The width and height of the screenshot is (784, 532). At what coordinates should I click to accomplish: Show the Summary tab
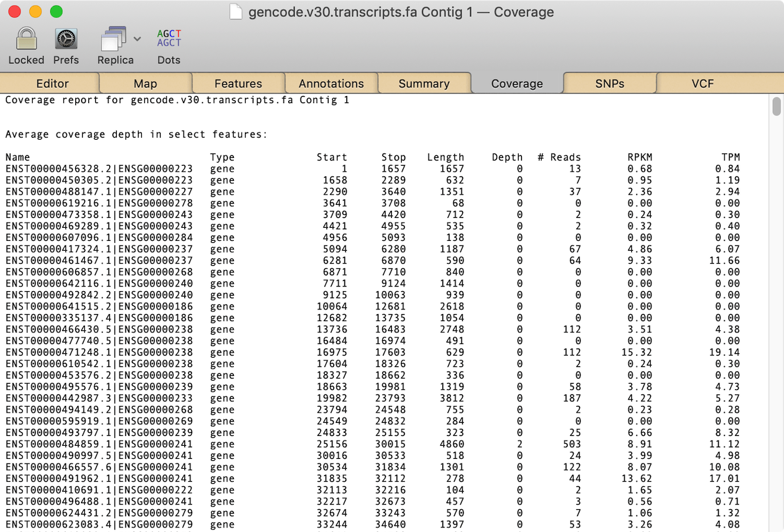424,84
